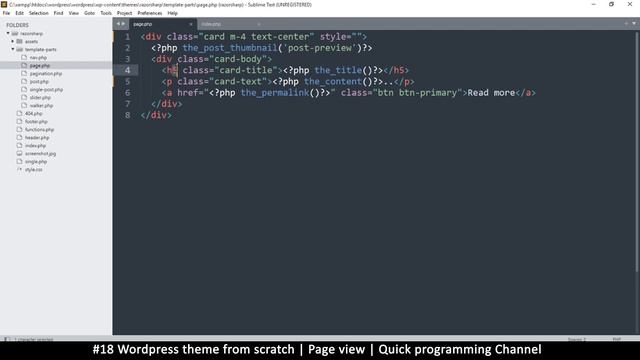Open the Project menu
The height and width of the screenshot is (360, 640).
(124, 13)
